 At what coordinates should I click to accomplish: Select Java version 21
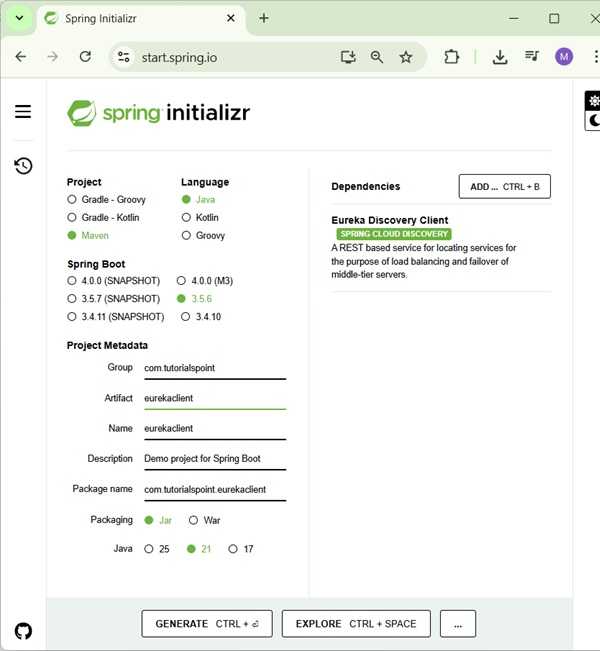pos(199,549)
